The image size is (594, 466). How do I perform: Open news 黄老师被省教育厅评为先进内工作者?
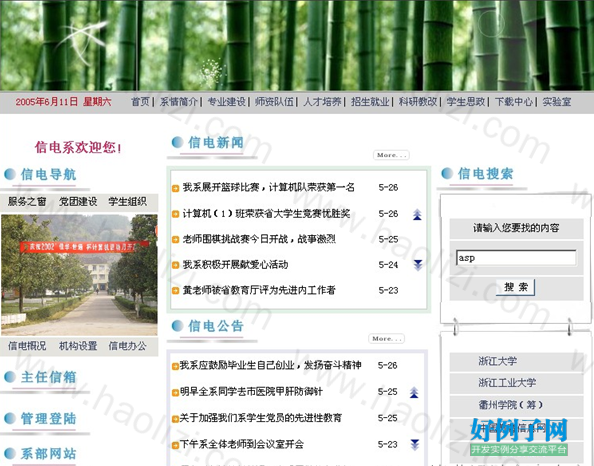click(259, 290)
